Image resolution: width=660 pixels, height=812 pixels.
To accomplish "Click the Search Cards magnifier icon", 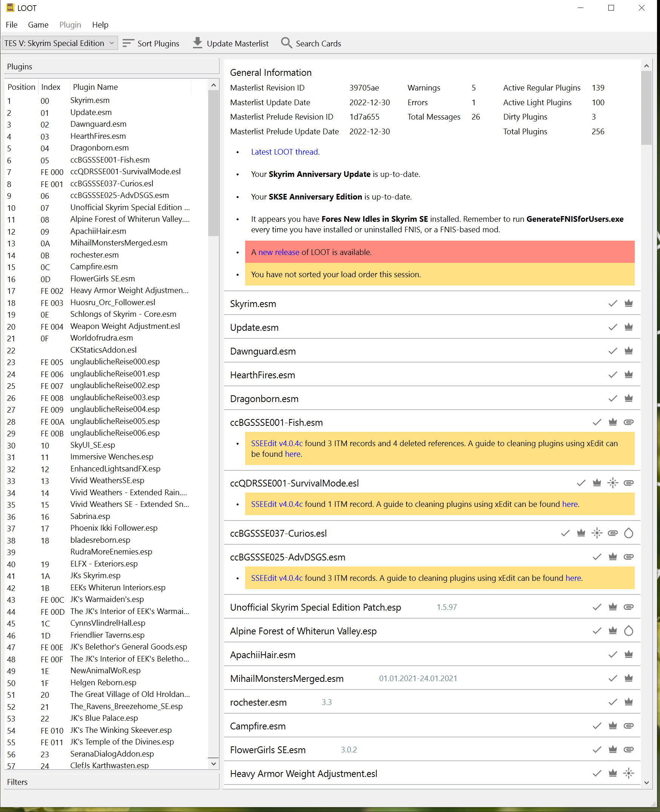I will pos(286,43).
